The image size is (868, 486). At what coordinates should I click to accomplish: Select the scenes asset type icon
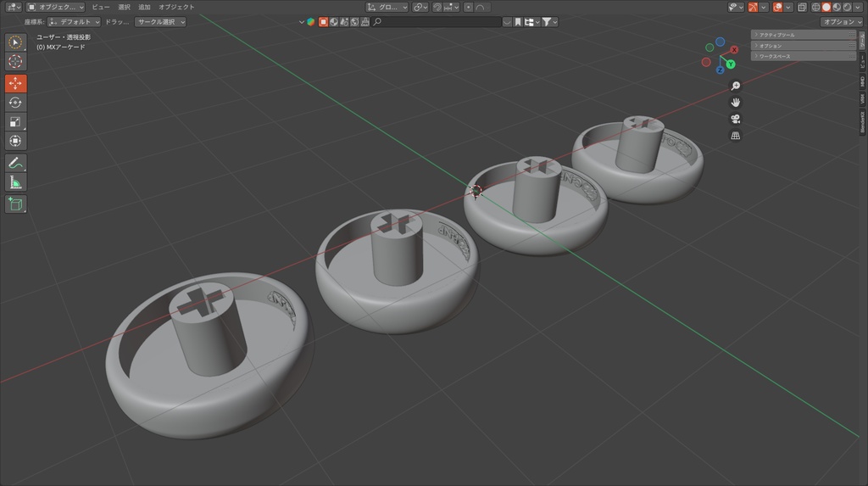(x=344, y=21)
